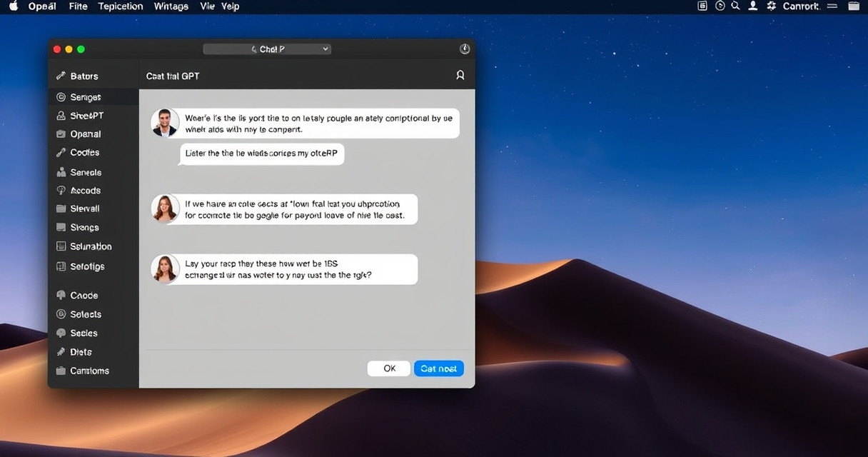Click the man's avatar in first message
This screenshot has width=868, height=457.
click(165, 123)
